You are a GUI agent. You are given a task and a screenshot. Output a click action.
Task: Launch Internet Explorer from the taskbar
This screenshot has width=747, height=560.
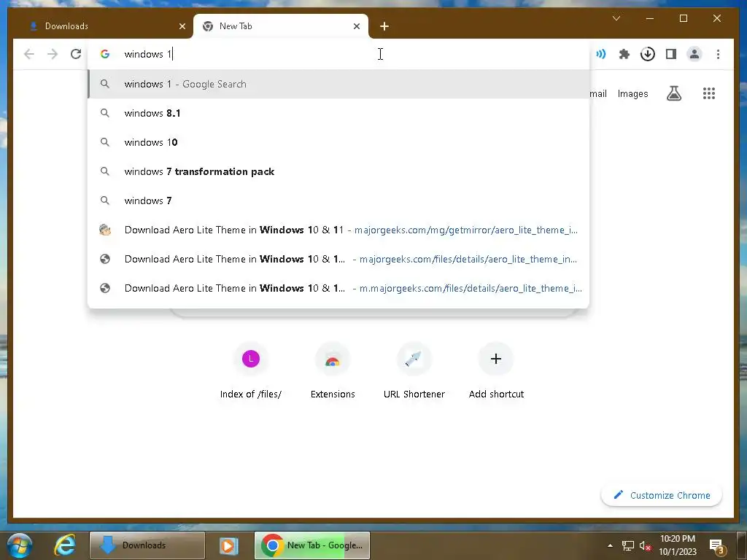(x=65, y=545)
